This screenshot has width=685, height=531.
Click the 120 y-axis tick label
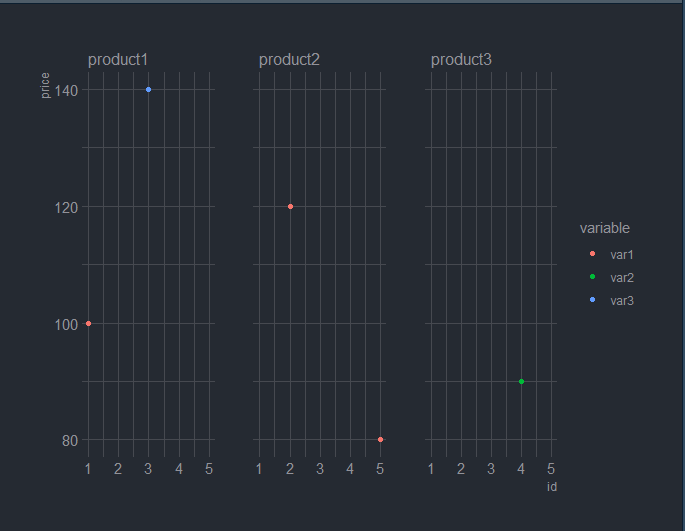click(66, 208)
